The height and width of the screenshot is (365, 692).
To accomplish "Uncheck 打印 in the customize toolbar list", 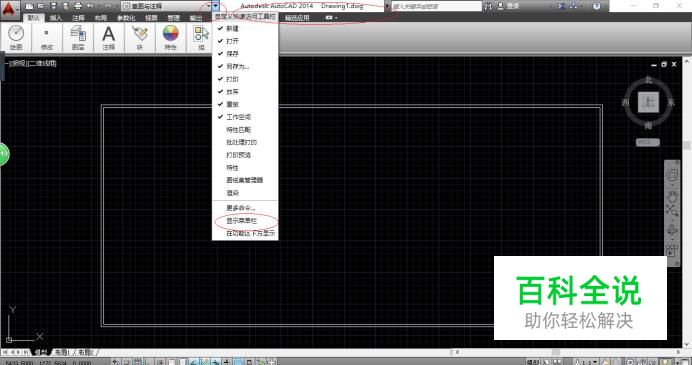I will coord(245,79).
